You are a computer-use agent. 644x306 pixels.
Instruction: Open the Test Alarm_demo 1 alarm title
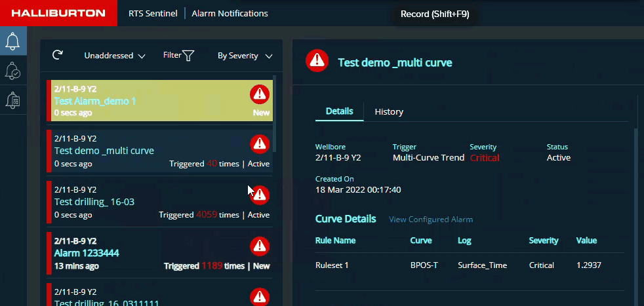pyautogui.click(x=95, y=101)
